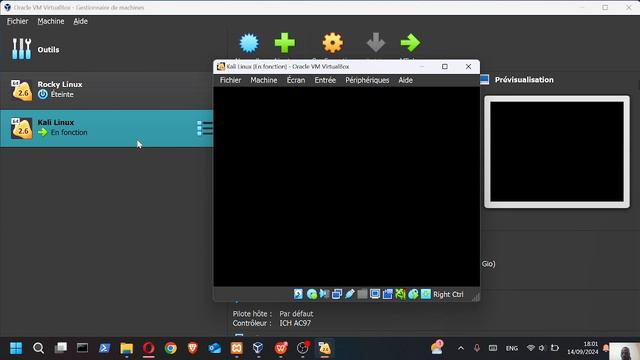Screen dimensions: 640x360
Task: Click the Prévisualisation preview thumbnail
Action: [x=557, y=152]
